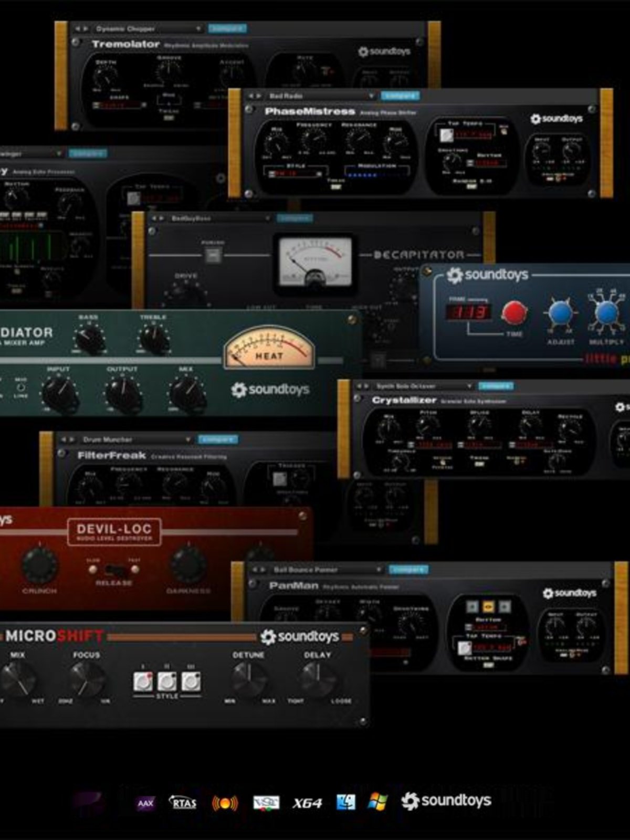This screenshot has height=840, width=630.
Task: Click Crystallizer Splice knob
Action: (479, 426)
